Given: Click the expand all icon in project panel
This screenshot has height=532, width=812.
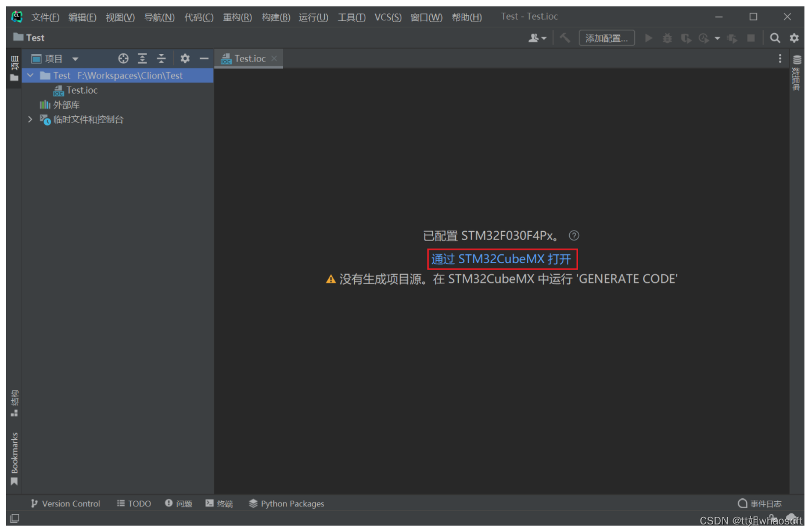Looking at the screenshot, I should (142, 59).
